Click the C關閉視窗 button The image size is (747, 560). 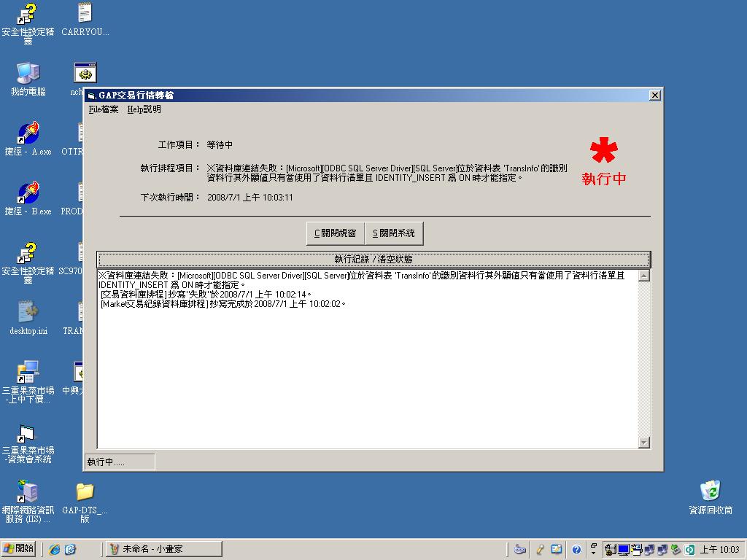(x=335, y=233)
